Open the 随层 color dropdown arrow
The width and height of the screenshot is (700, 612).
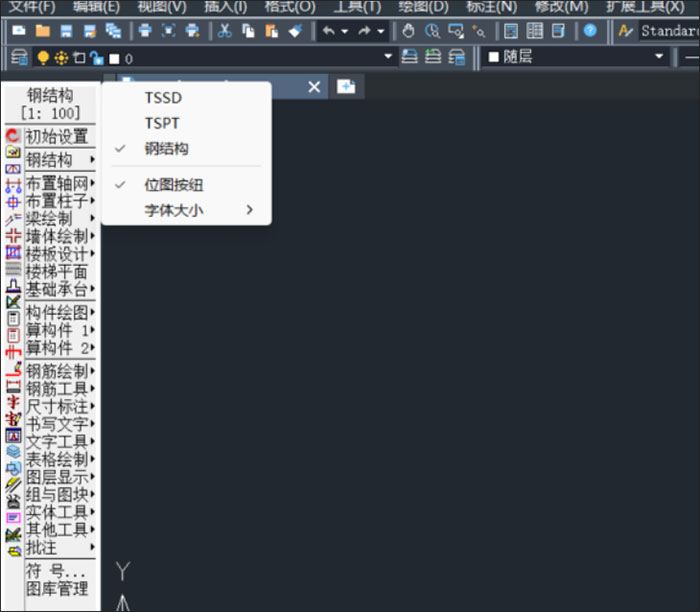coord(659,56)
